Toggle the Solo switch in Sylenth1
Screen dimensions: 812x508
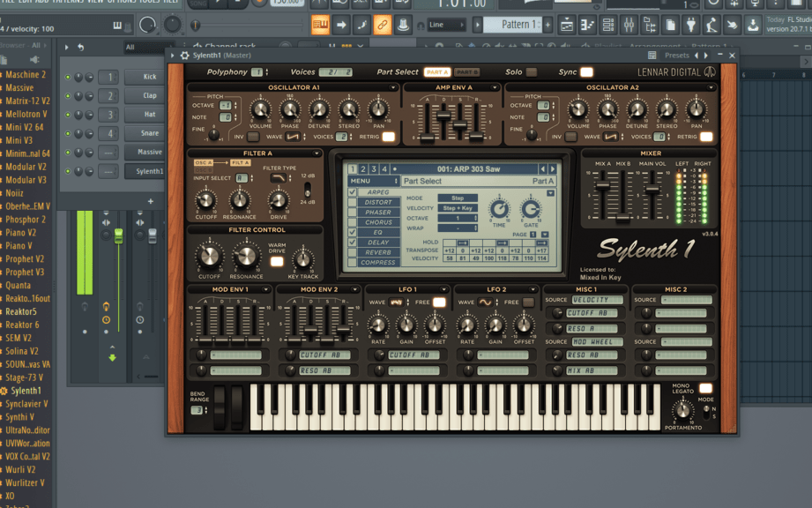coord(532,72)
